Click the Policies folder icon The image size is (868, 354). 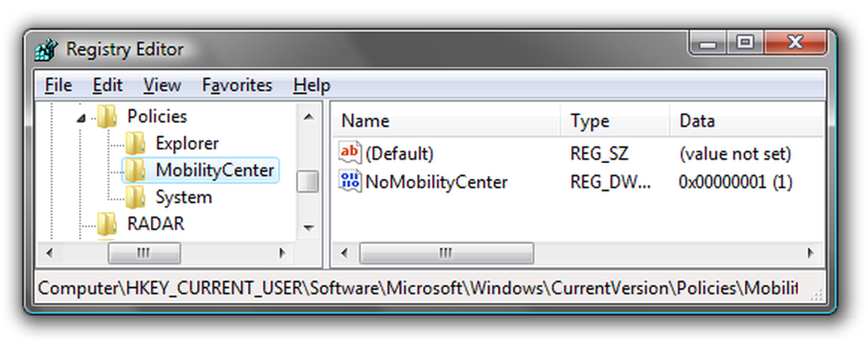click(107, 117)
